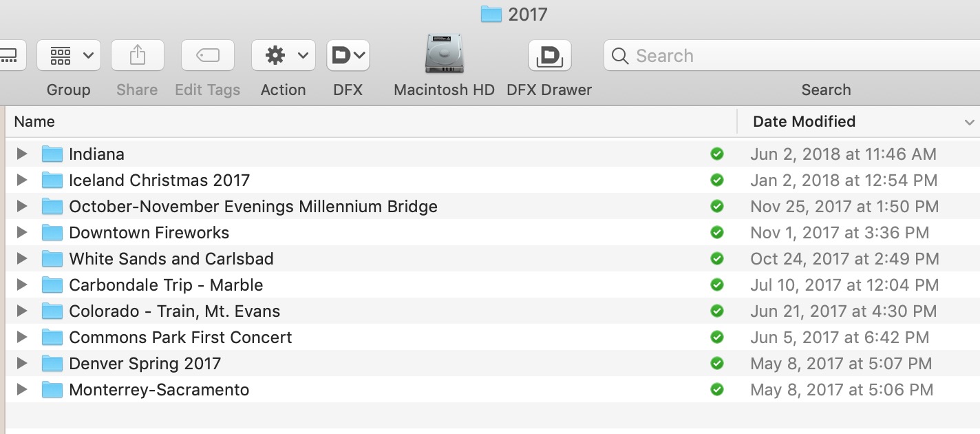The image size is (980, 434).
Task: Click the Indiana folder icon
Action: [52, 154]
